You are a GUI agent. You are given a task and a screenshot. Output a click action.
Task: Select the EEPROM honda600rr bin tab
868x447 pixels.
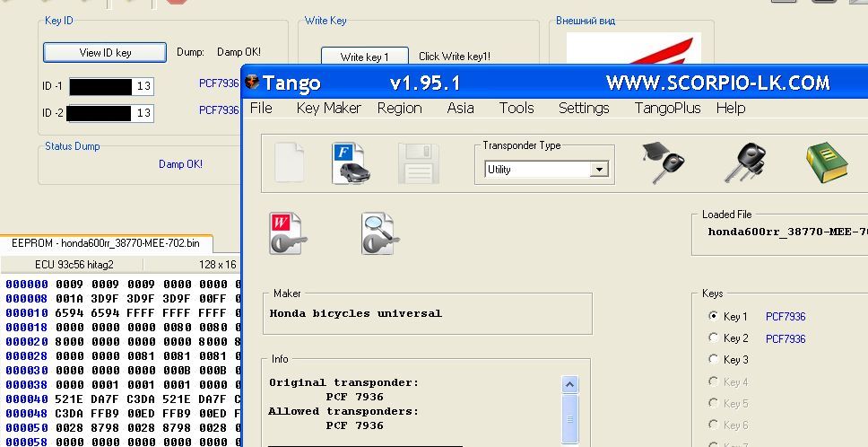click(107, 243)
